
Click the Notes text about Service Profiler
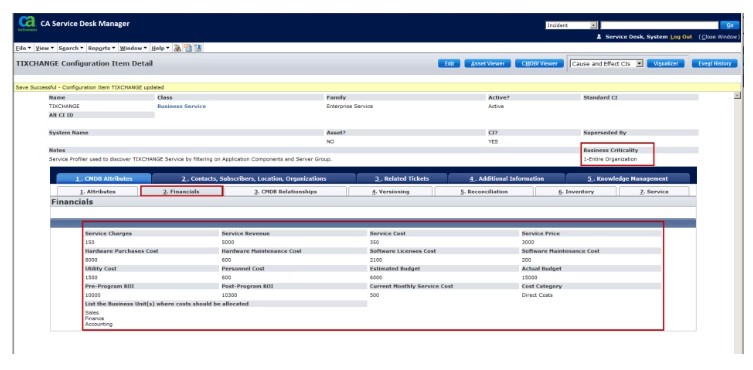tap(190, 159)
